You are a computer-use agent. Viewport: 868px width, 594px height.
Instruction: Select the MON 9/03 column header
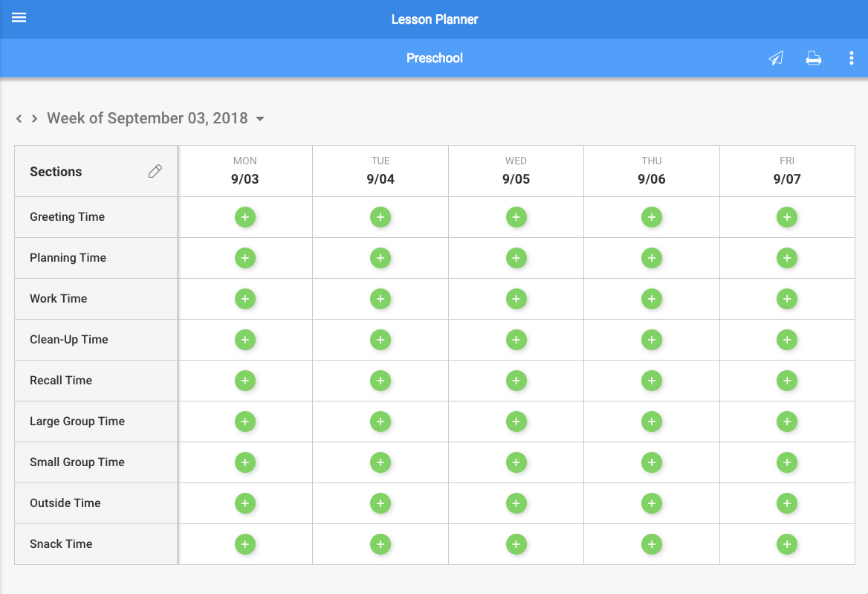244,170
